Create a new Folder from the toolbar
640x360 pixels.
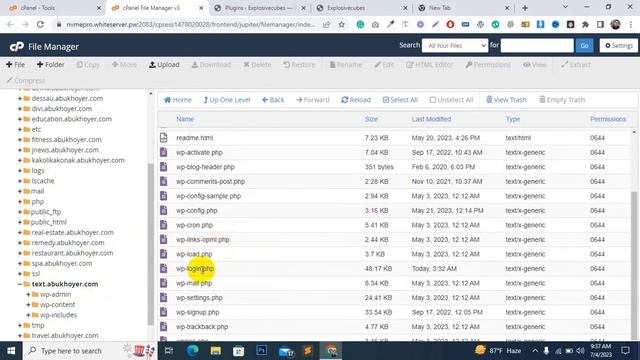(x=51, y=64)
